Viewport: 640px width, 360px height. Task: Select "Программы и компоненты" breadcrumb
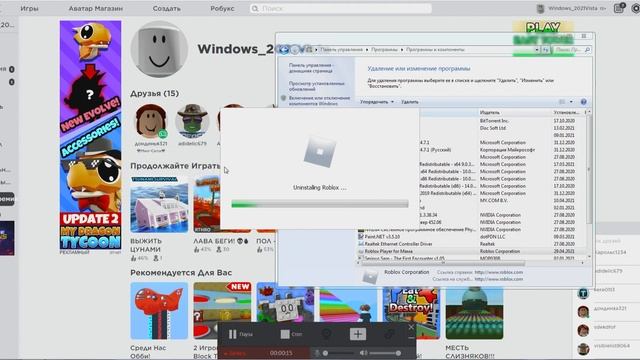pyautogui.click(x=435, y=49)
